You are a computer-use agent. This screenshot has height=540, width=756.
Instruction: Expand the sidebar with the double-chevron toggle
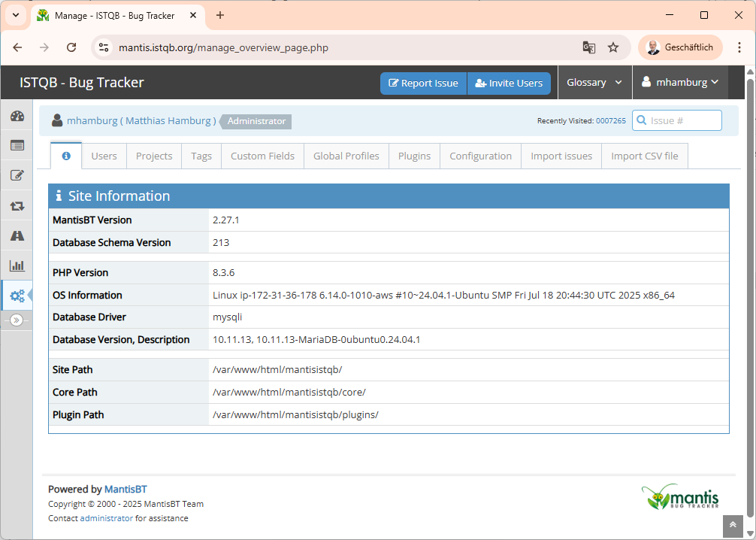click(x=17, y=320)
